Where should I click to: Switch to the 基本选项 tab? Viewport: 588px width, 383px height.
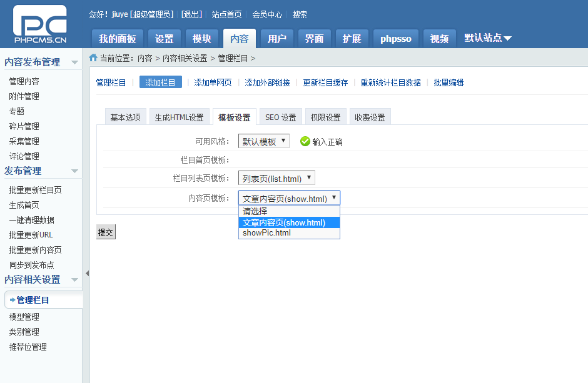[x=125, y=117]
